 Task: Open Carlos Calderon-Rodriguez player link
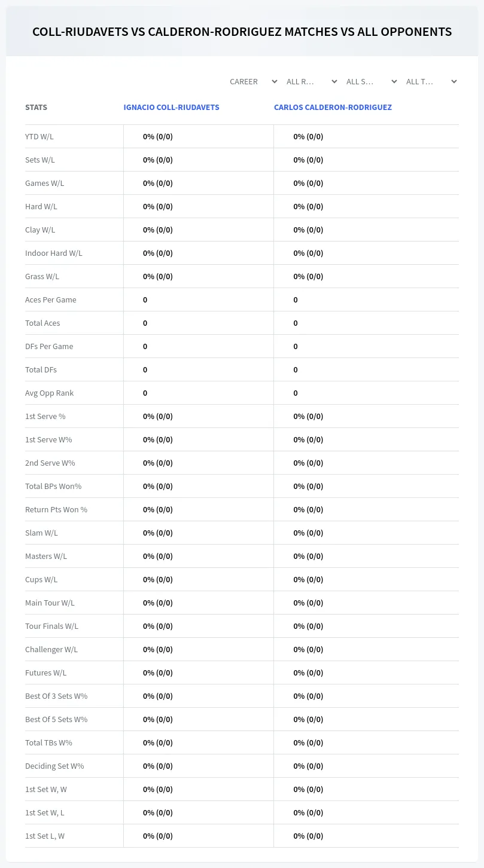(333, 108)
